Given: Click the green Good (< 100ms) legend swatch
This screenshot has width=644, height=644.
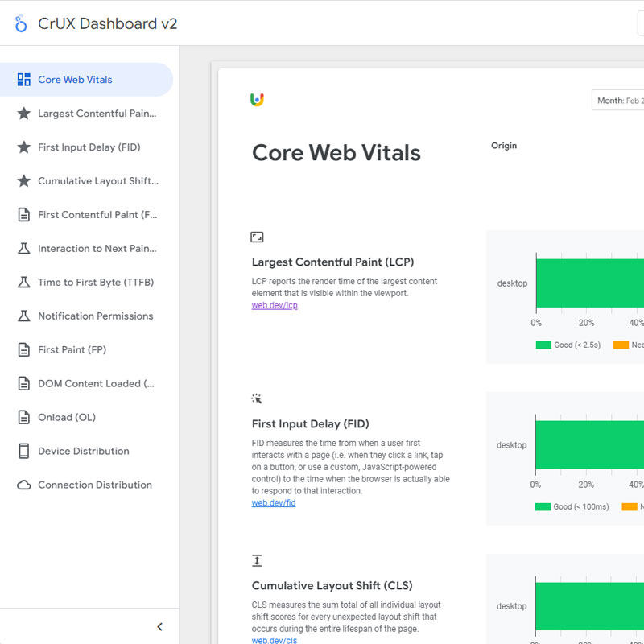Looking at the screenshot, I should coord(543,507).
